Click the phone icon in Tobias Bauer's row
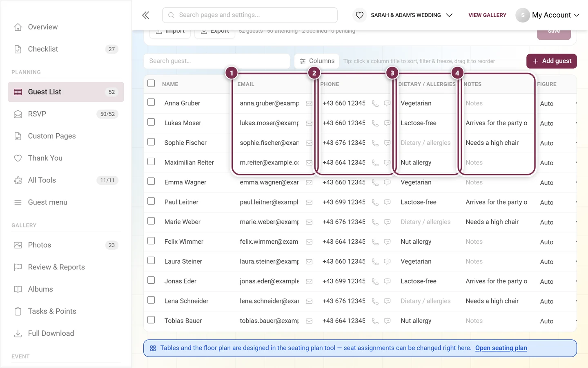 (x=375, y=321)
